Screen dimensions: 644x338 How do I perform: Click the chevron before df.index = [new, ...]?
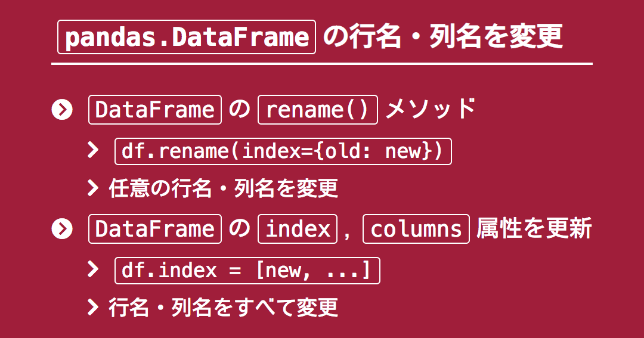click(93, 269)
